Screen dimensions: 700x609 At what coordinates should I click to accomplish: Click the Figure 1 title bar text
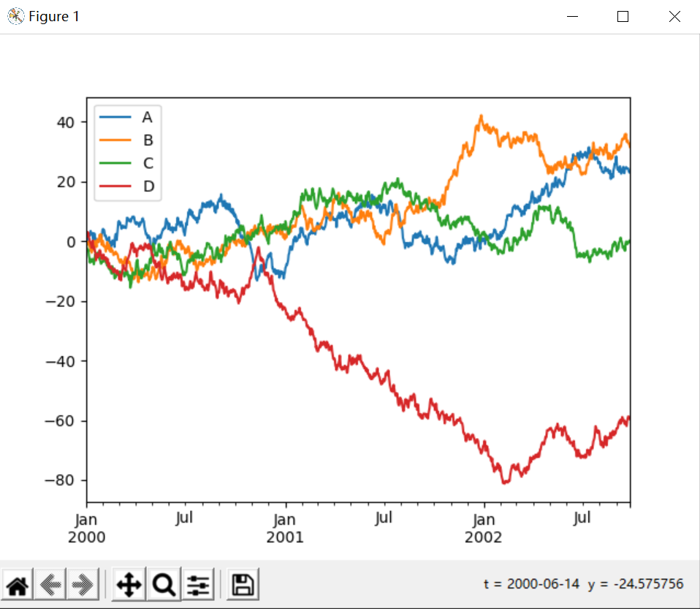tap(52, 16)
